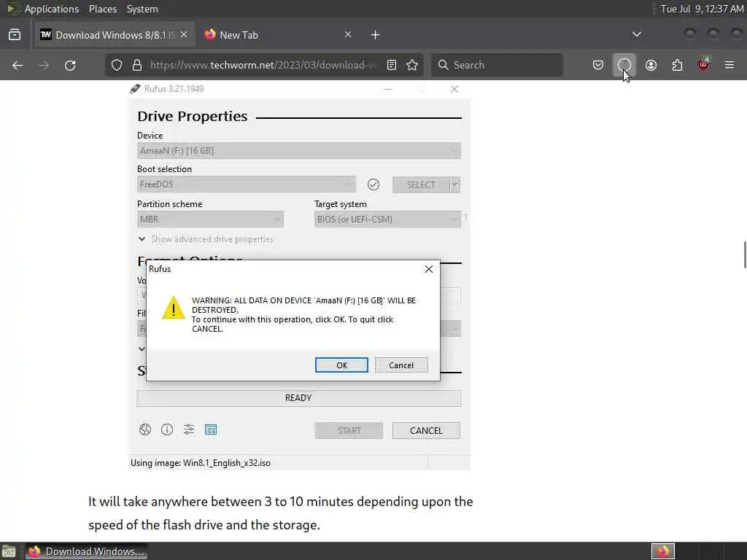Click the Rufus tutorial screenshot image
This screenshot has height=560, width=747.
pyautogui.click(x=299, y=275)
